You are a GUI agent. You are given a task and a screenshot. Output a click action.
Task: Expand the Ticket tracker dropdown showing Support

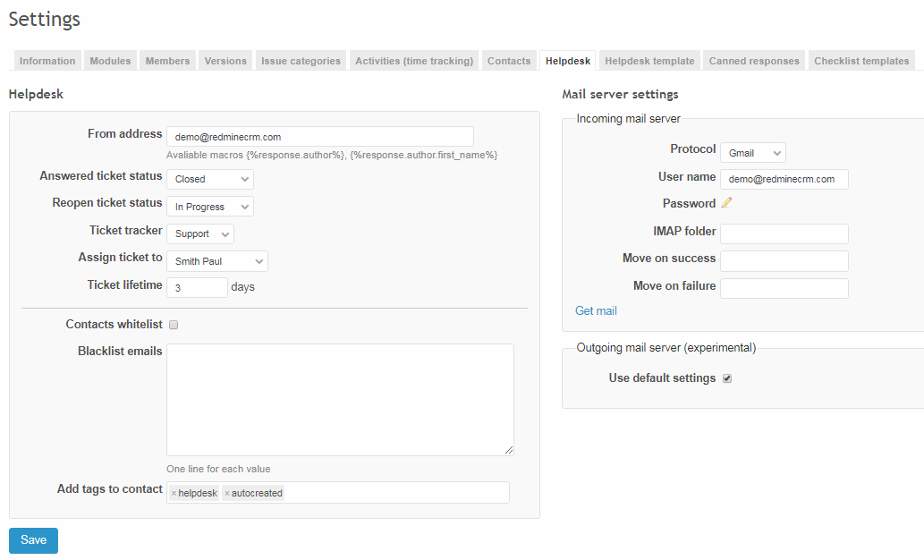point(199,233)
